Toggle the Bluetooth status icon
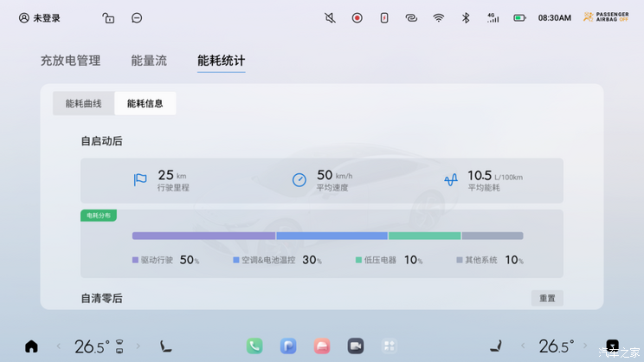Viewport: 644px width, 362px height. 465,18
